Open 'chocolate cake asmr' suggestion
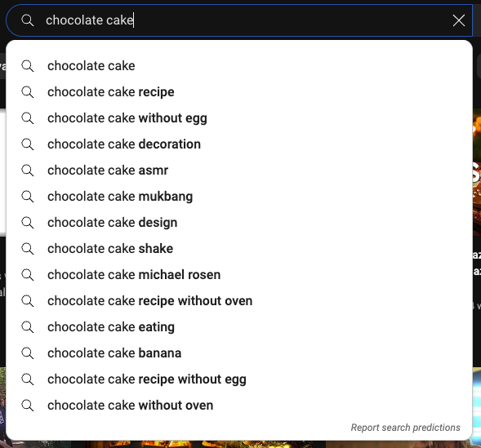This screenshot has height=448, width=481. click(239, 170)
